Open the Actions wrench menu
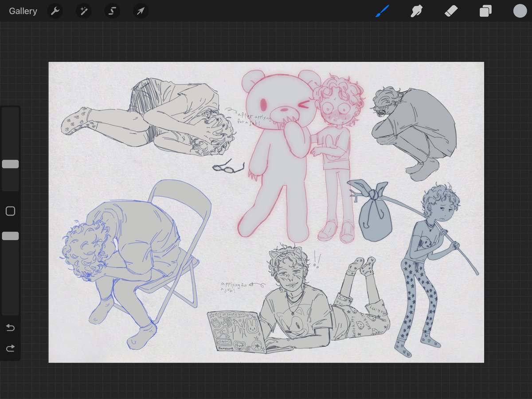Viewport: 532px width, 399px height. (55, 11)
